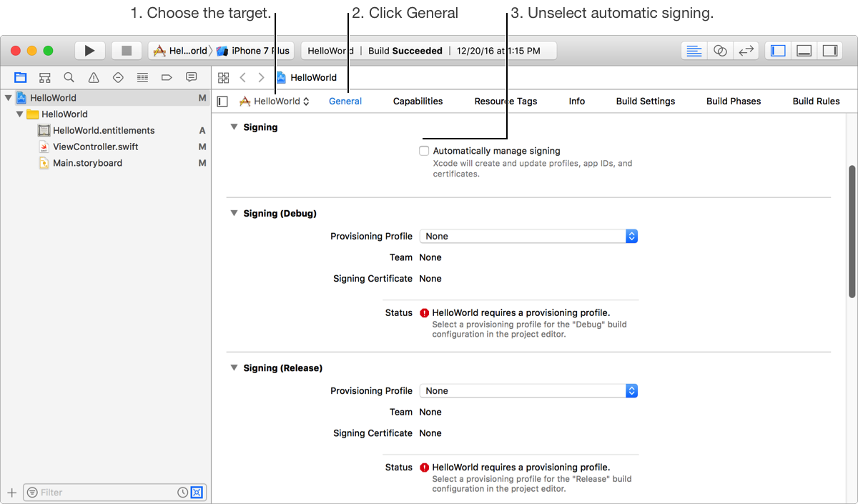This screenshot has width=858, height=504.
Task: Toggle the debug area bottom panel
Action: [x=804, y=51]
